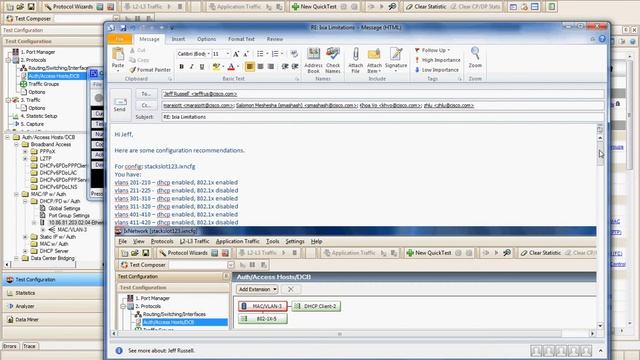Click Clear Statistic in the top IxNetwork toolbar

click(426, 7)
